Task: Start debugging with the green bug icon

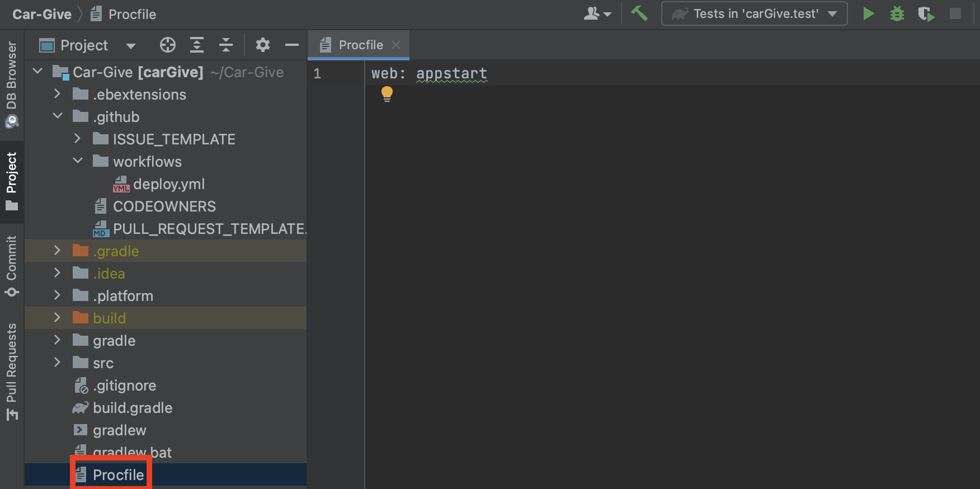Action: point(897,13)
